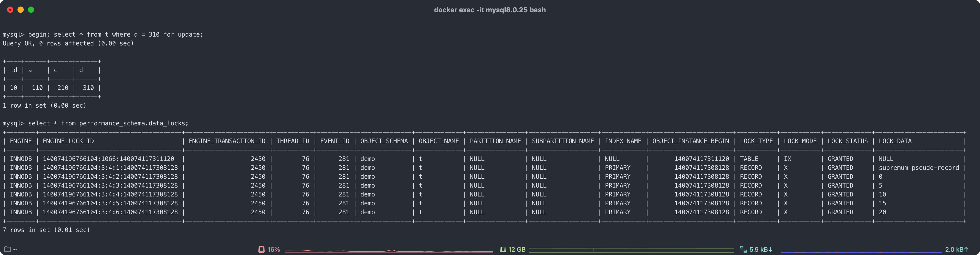
Task: Click the 2.0 kB upload speed indicator
Action: 957,249
